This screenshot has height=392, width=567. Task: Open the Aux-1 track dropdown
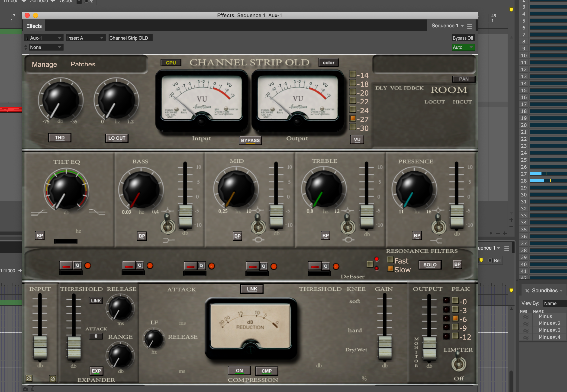(44, 38)
